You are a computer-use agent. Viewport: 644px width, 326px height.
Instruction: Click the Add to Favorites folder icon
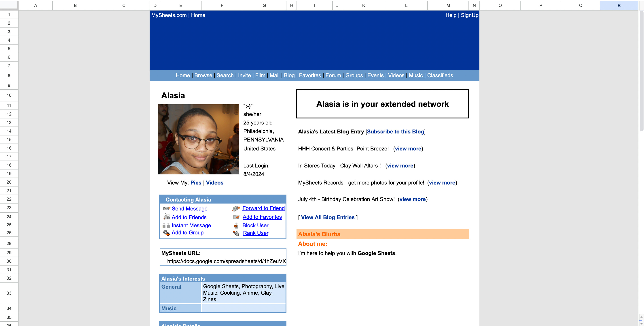tap(236, 217)
